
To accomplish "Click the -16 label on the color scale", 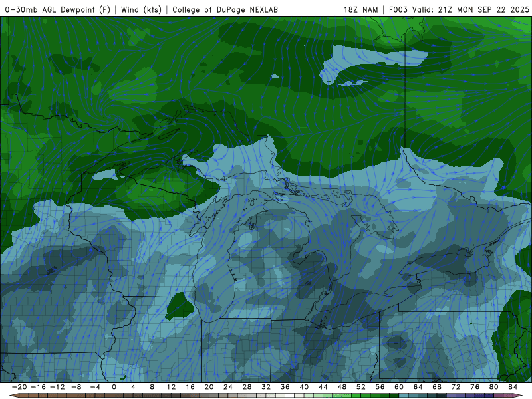I will 38,387.
